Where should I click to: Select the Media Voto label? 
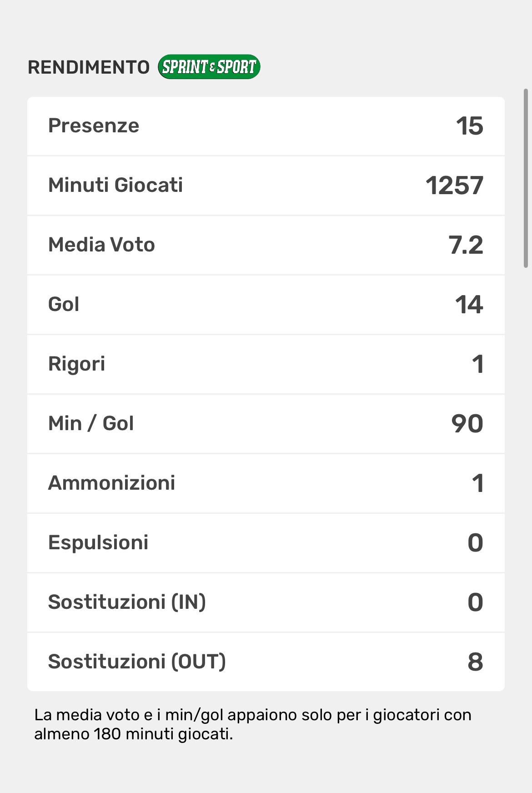[x=101, y=245]
